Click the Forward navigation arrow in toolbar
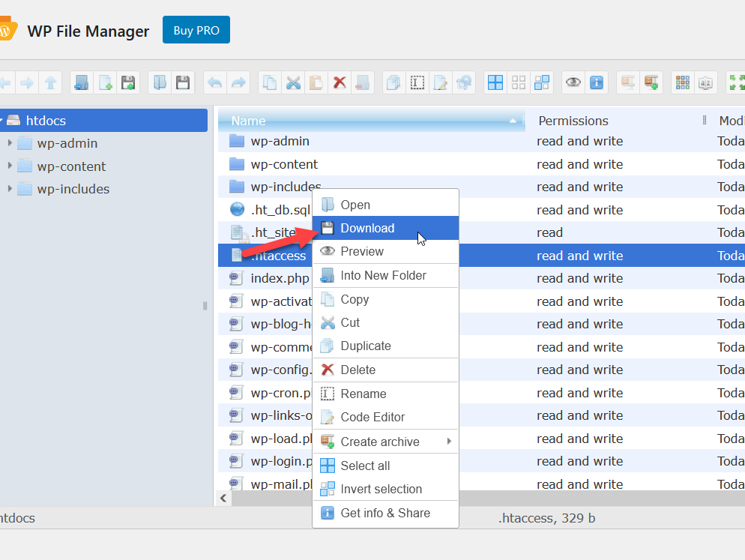The image size is (745, 560). [x=27, y=83]
